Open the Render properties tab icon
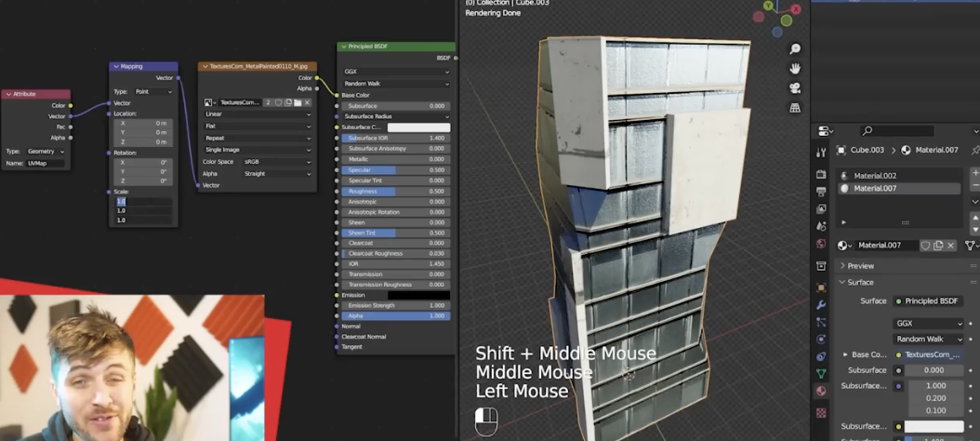This screenshot has width=980, height=441. click(821, 175)
